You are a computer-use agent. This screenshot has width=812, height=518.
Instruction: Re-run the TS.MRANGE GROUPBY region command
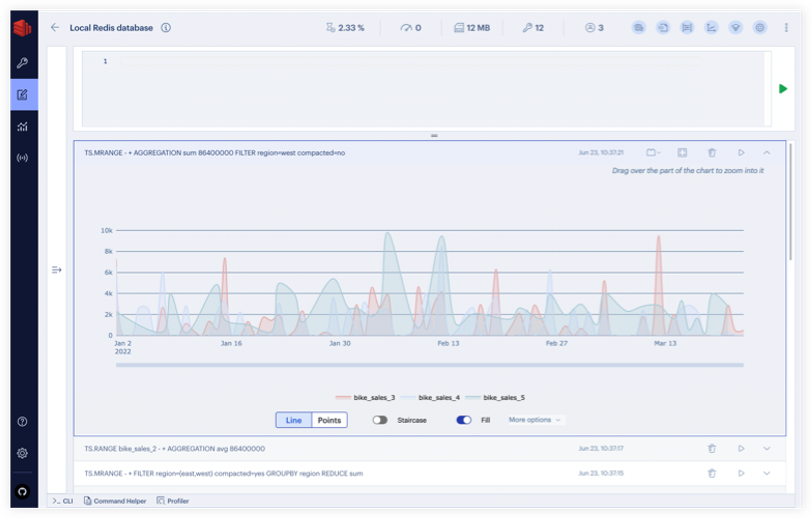coord(741,473)
